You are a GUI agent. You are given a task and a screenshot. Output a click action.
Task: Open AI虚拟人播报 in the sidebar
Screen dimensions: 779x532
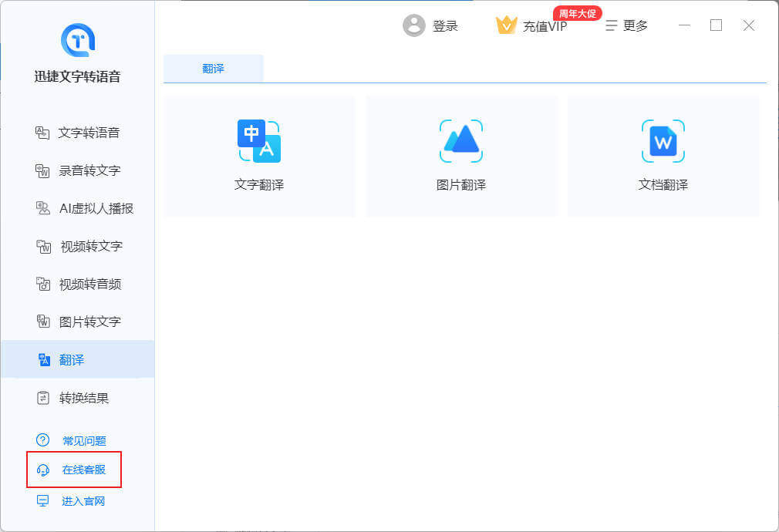click(96, 208)
